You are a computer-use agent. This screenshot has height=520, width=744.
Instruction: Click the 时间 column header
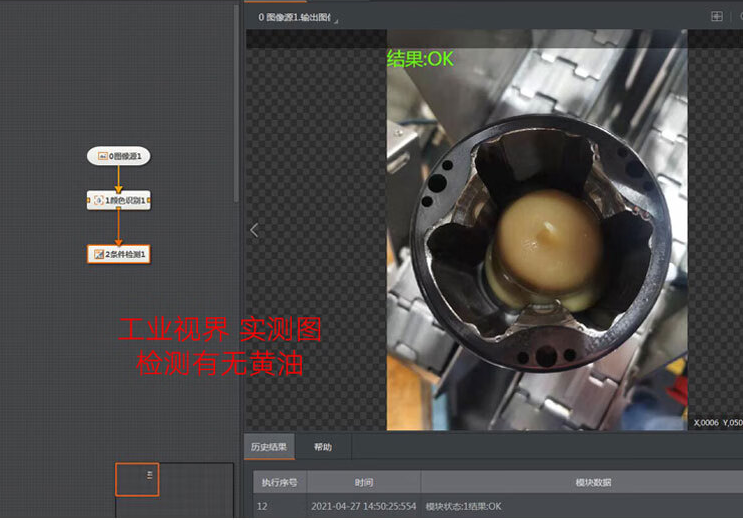click(x=363, y=482)
